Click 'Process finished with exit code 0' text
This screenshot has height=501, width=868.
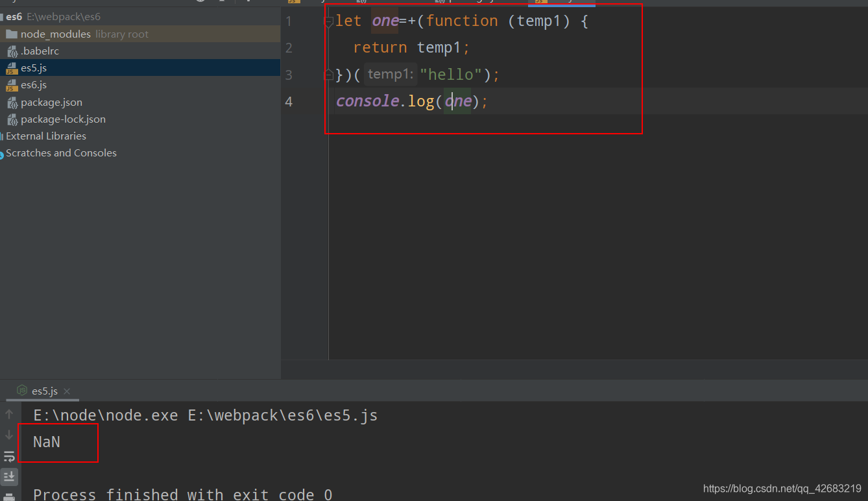click(x=183, y=495)
